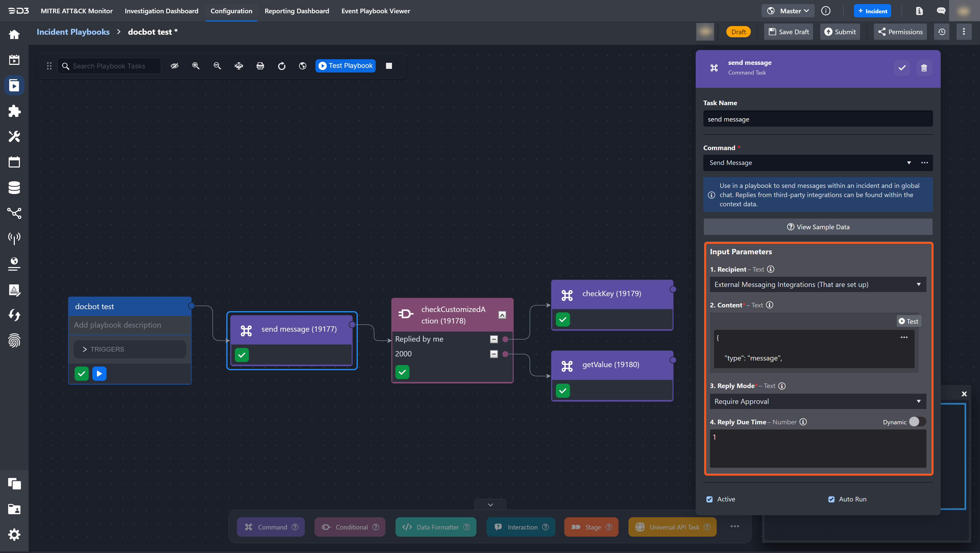Click the stop square next to Test Playbook
The image size is (980, 553).
click(389, 66)
